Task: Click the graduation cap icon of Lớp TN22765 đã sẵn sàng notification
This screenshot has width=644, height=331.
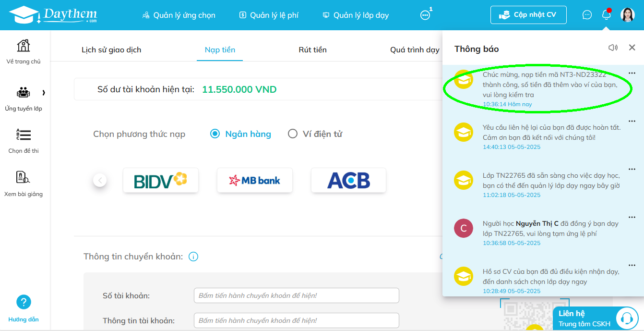Action: coord(464,180)
